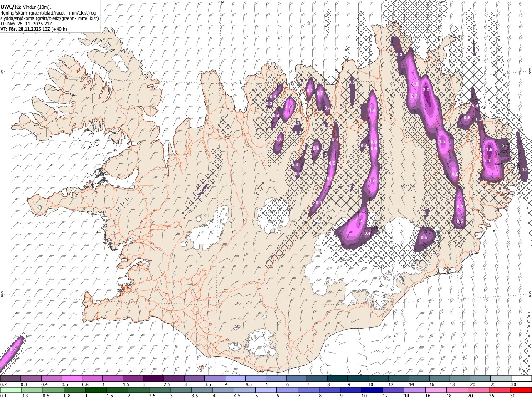Click the '20W' longitude label

[x=221, y=2]
